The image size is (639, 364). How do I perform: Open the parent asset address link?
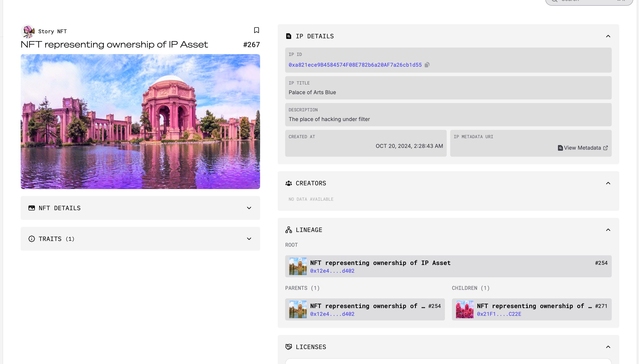(x=332, y=314)
